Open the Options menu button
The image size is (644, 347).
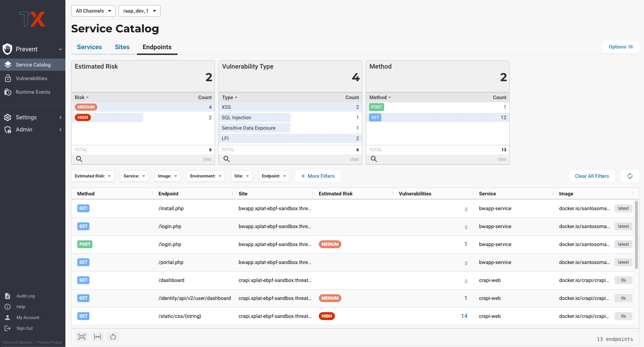[x=621, y=47]
